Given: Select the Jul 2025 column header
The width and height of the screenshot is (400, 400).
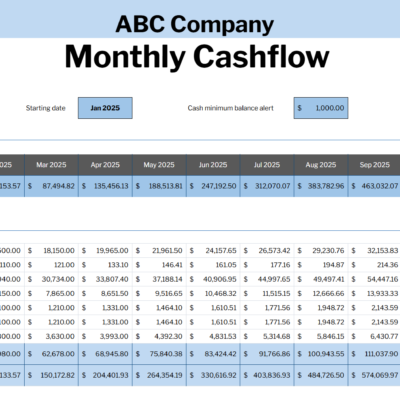Looking at the screenshot, I should pyautogui.click(x=267, y=165).
